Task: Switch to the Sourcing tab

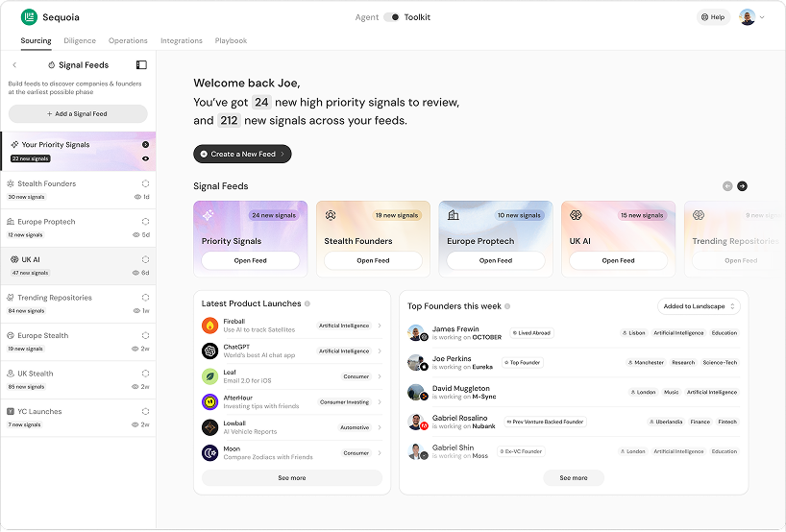Action: tap(36, 40)
